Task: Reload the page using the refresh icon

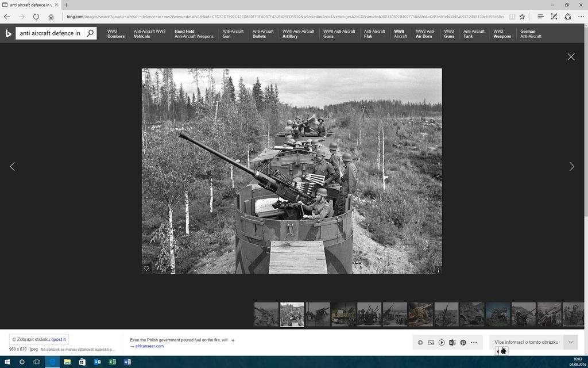Action: tap(36, 17)
